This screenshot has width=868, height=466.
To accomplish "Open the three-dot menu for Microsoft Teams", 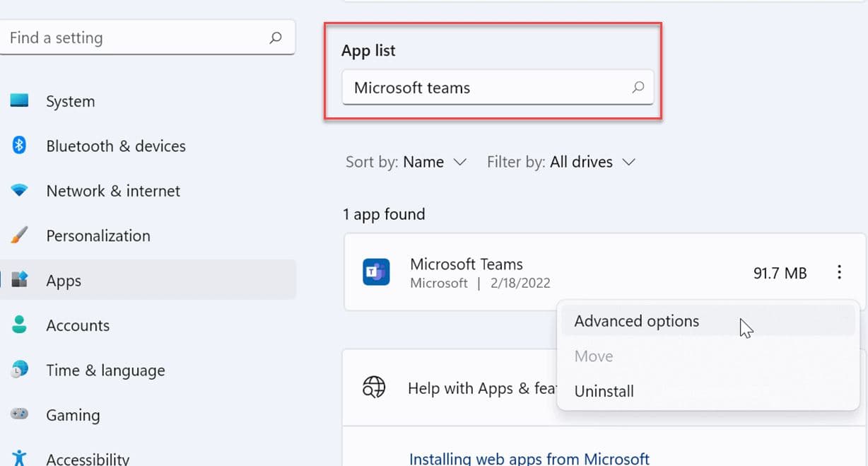I will click(839, 272).
